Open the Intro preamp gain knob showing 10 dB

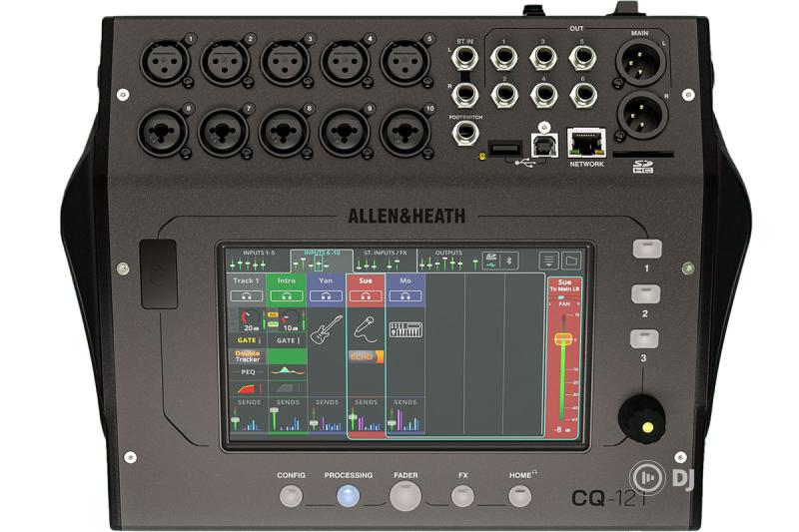click(290, 320)
